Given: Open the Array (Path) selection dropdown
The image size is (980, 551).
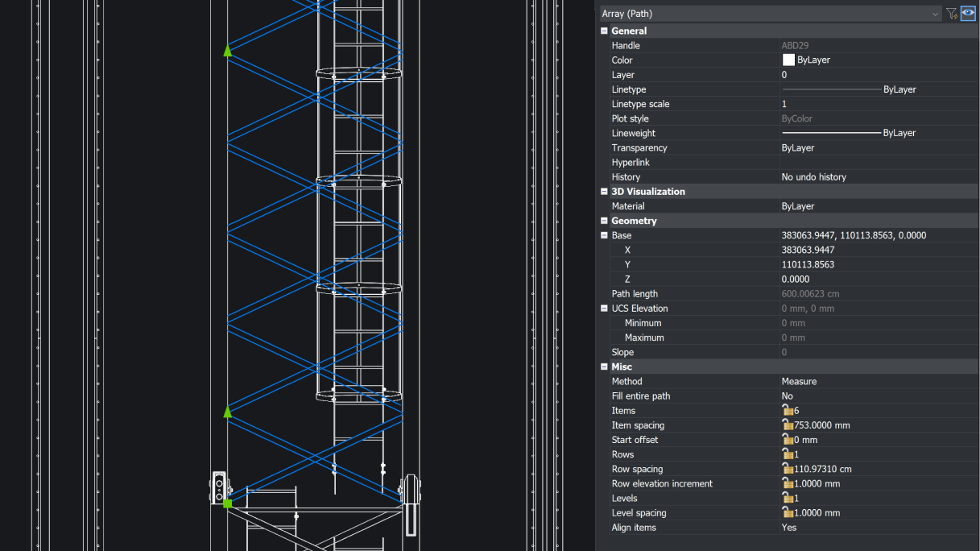Looking at the screenshot, I should (x=771, y=14).
